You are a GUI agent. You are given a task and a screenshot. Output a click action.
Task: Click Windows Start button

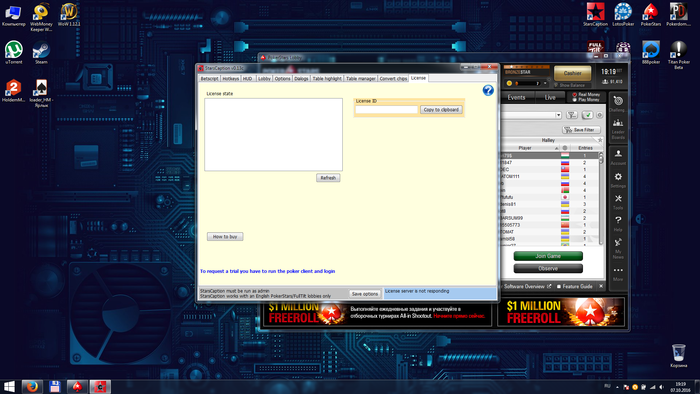[9, 386]
